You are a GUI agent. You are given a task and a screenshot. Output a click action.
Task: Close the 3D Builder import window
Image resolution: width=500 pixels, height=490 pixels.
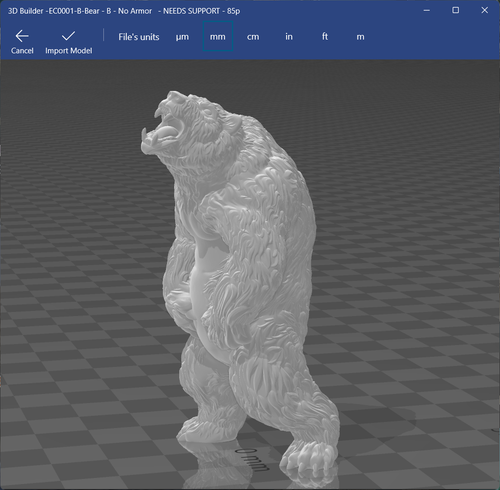(485, 10)
